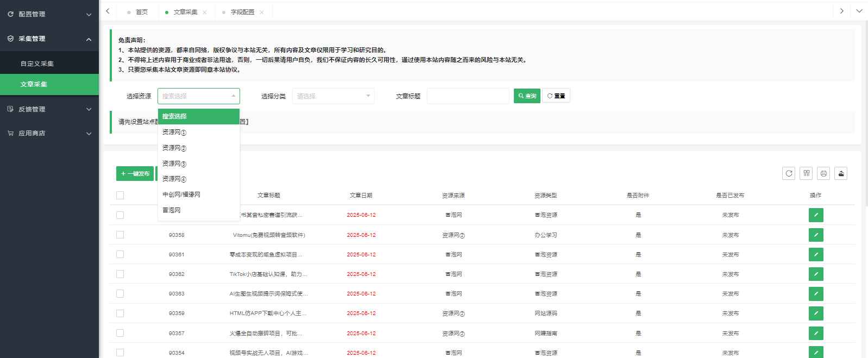Screen dimensions: 868x358
Task: Tick the checkbox for row 90358
Action: (x=120, y=235)
